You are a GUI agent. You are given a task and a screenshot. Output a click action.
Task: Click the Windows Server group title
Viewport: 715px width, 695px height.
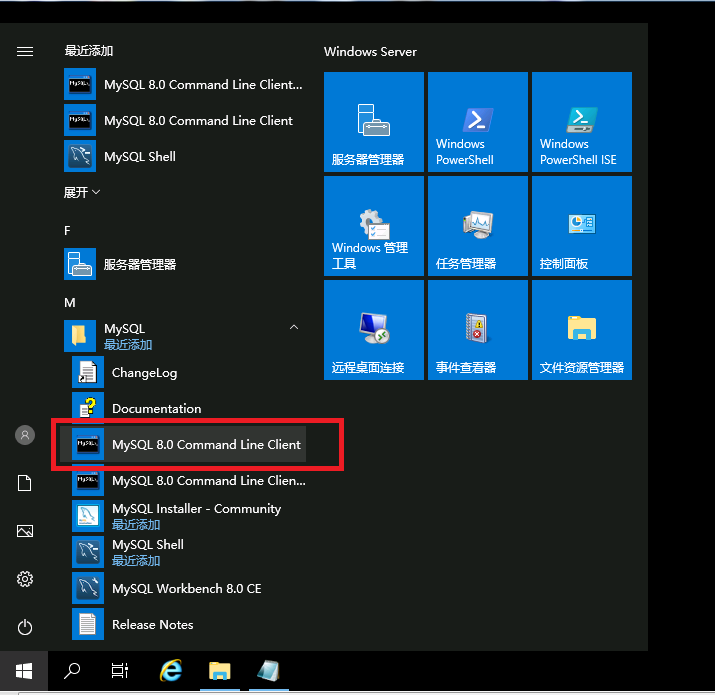[x=370, y=52]
